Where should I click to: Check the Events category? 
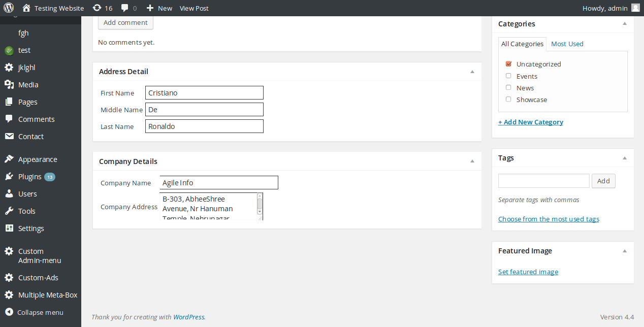(508, 76)
